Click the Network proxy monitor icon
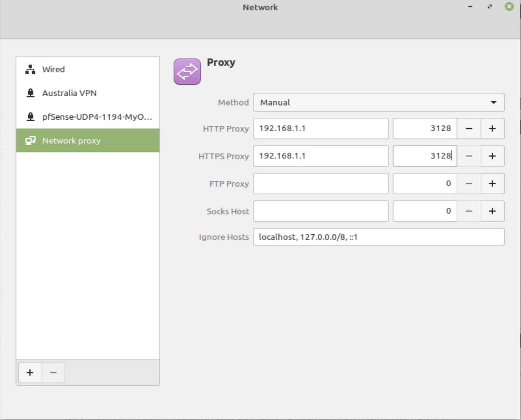The height and width of the screenshot is (420, 521). pos(31,140)
